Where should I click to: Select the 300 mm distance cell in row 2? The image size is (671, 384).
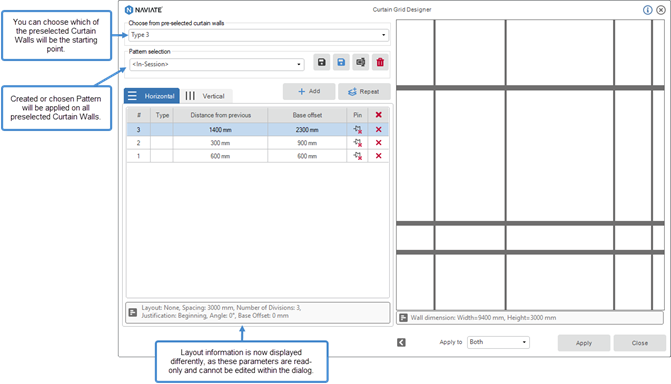220,143
